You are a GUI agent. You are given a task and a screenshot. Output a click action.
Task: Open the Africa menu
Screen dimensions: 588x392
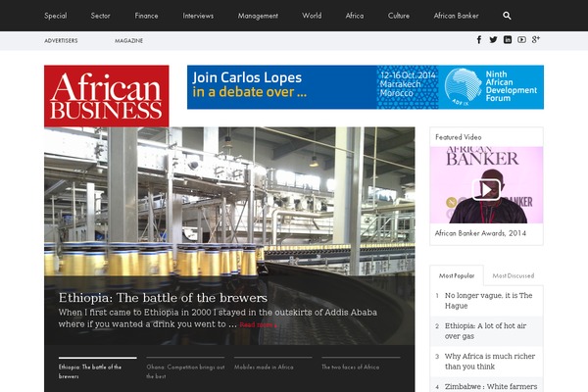[x=355, y=16]
